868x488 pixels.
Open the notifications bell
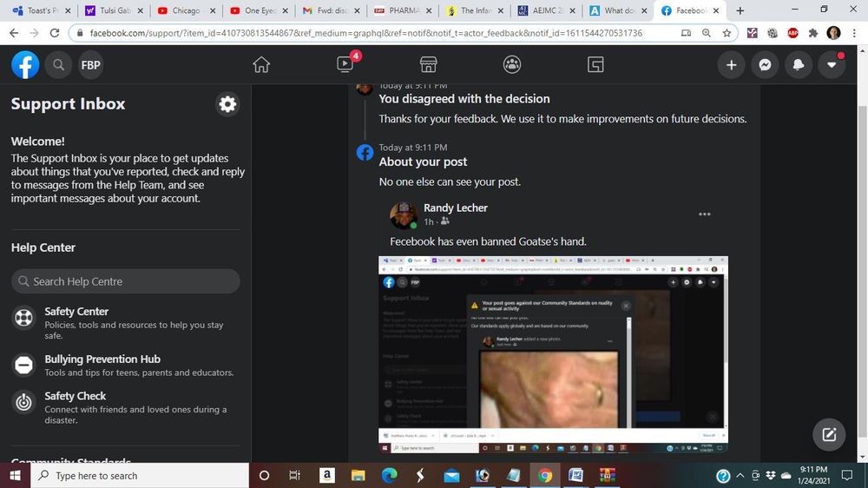[x=799, y=65]
